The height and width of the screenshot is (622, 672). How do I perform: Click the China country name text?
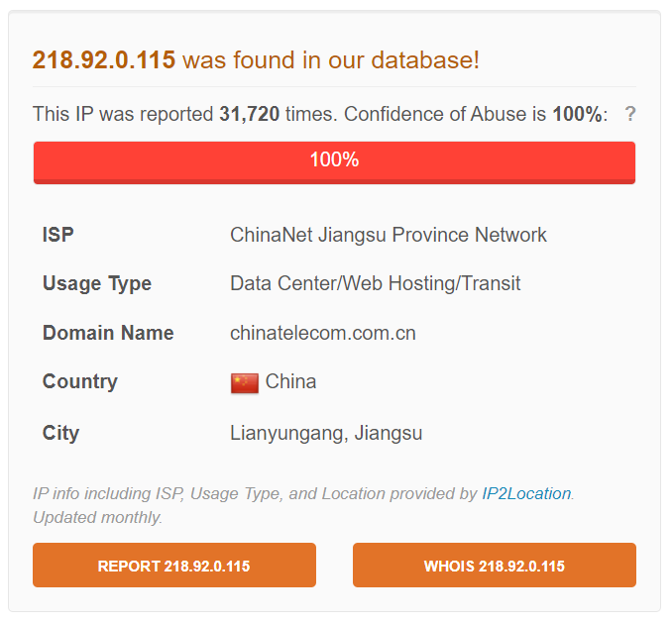point(291,381)
